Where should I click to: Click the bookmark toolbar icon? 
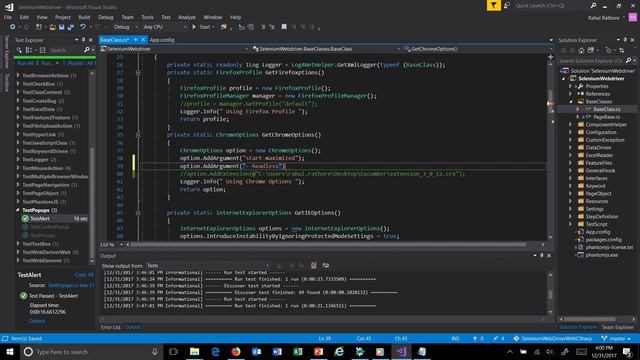[x=284, y=27]
